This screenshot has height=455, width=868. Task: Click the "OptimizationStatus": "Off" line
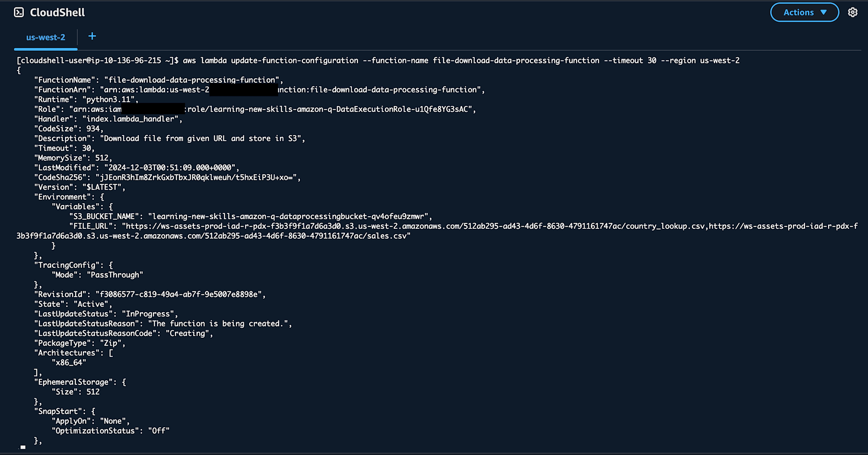pos(110,431)
